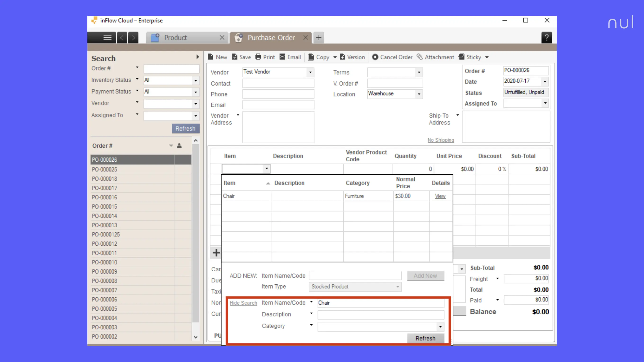Add an Attachment

435,57
